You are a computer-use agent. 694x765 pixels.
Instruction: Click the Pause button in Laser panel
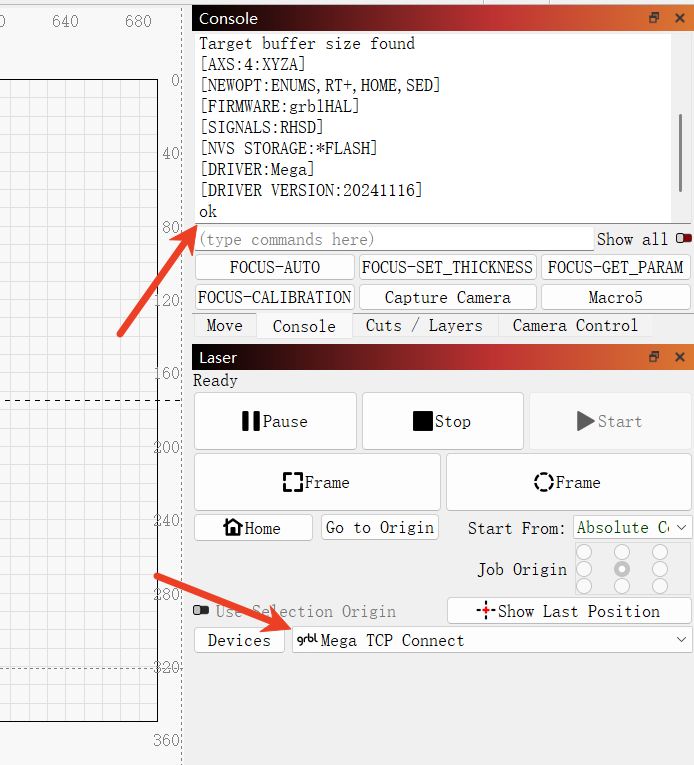coord(275,421)
